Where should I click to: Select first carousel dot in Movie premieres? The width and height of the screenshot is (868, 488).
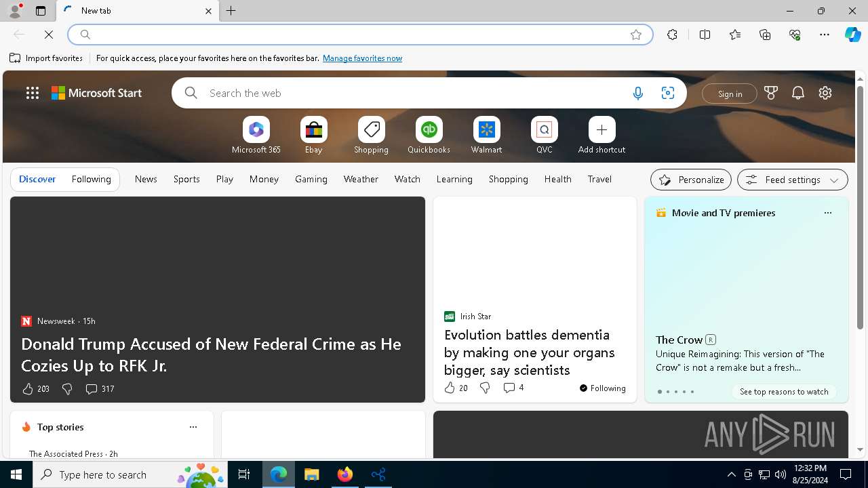click(660, 392)
